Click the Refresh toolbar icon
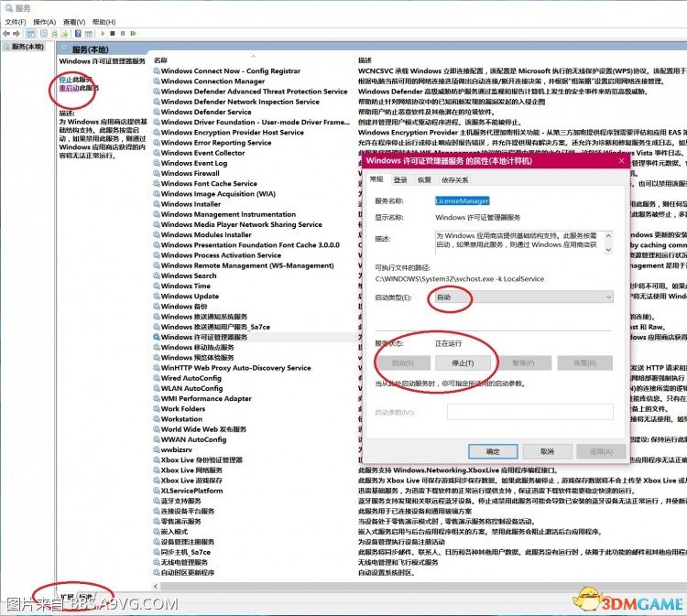This screenshot has height=616, width=687. [x=54, y=33]
